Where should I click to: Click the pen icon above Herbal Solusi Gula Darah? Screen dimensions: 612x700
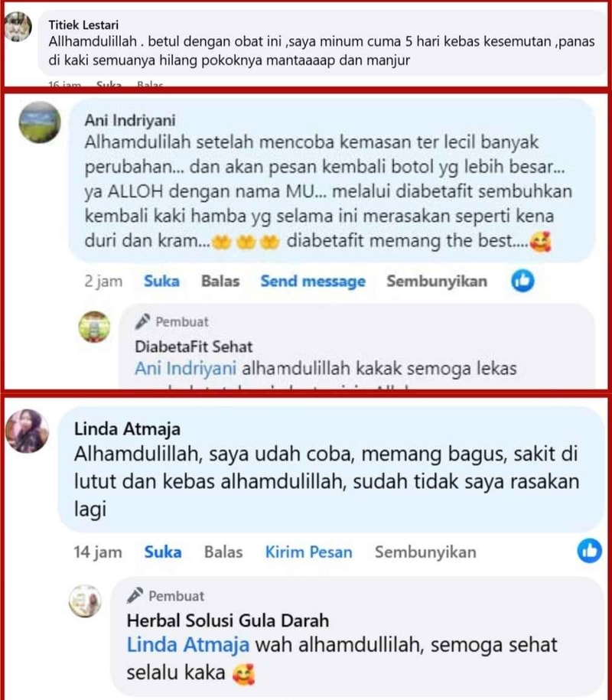pyautogui.click(x=135, y=595)
